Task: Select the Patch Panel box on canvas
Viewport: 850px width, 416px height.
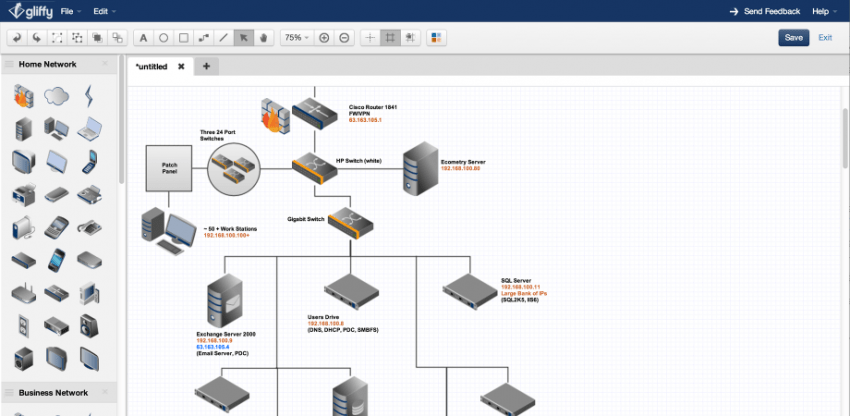Action: (x=169, y=168)
